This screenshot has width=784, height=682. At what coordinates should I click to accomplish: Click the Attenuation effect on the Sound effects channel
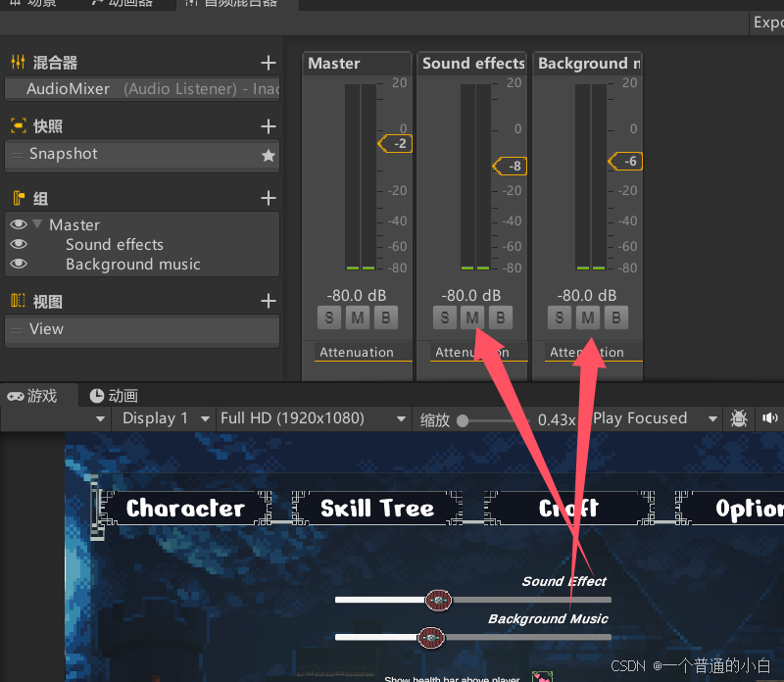pos(478,352)
